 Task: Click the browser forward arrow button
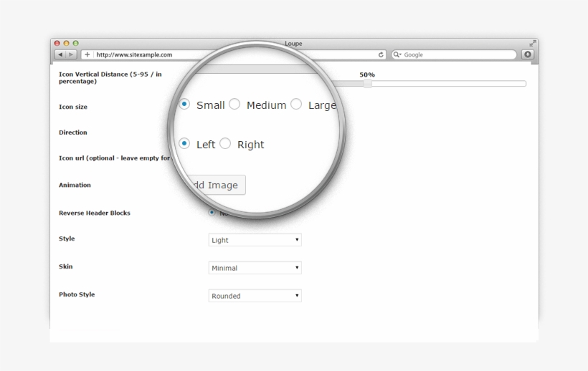tap(71, 54)
